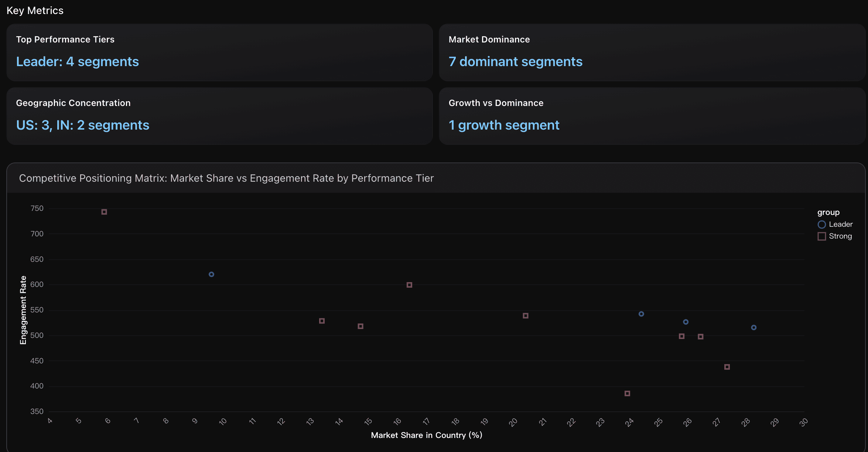Viewport: 868px width, 452px height.
Task: Click the 500 tick on the Engagement Rate axis
Action: point(36,335)
